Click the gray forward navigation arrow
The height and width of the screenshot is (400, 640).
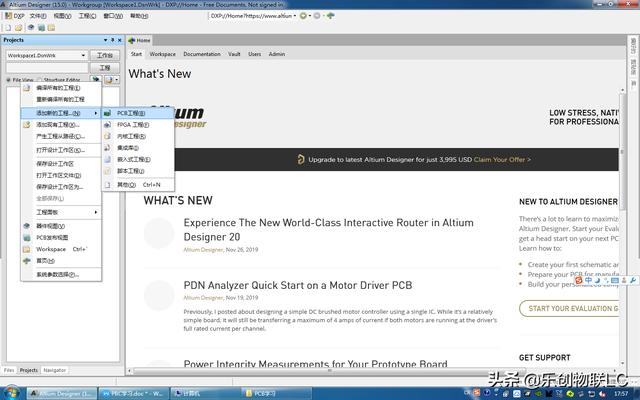pyautogui.click(x=317, y=16)
